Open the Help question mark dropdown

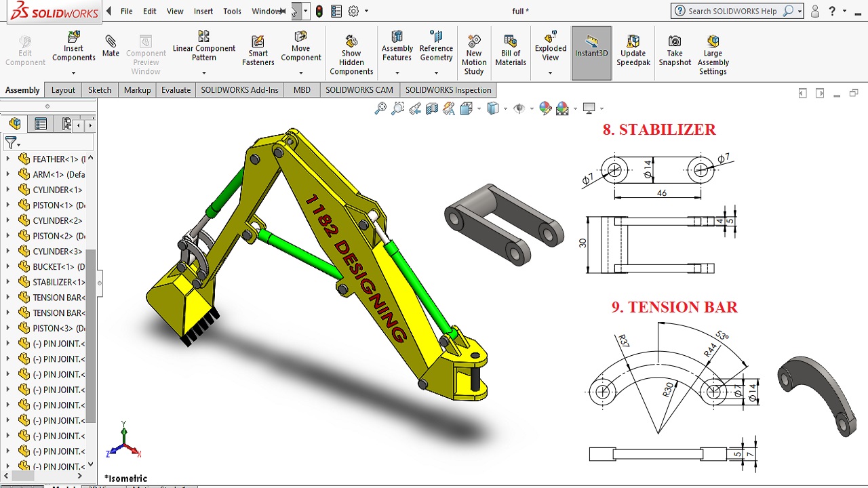pos(844,12)
